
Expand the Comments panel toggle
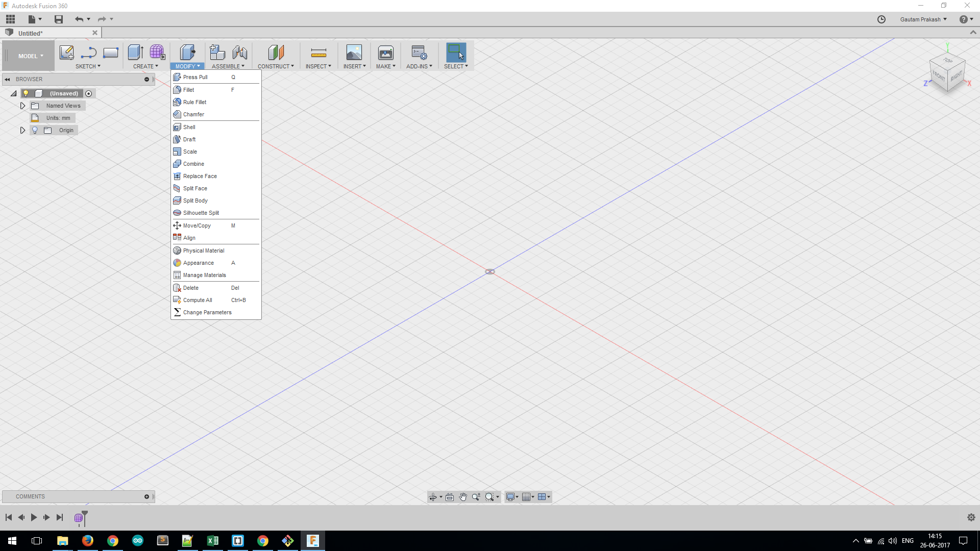(x=146, y=496)
